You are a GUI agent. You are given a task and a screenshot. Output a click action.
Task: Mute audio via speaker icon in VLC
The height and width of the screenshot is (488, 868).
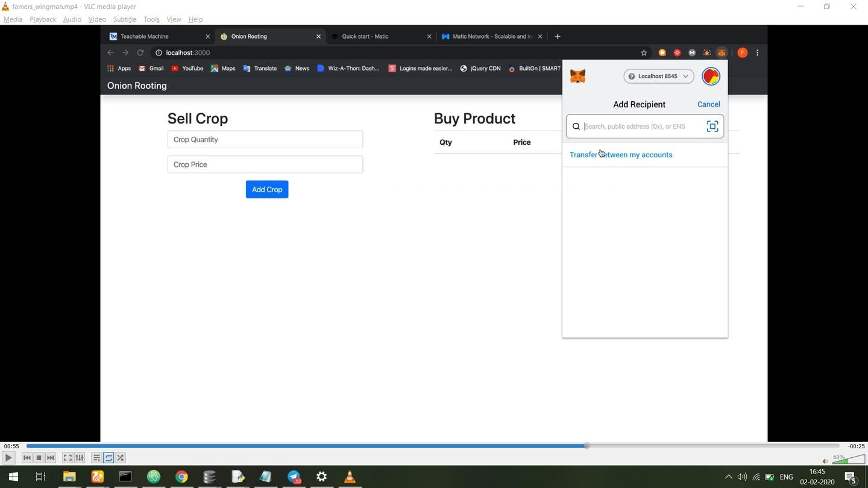coord(826,461)
